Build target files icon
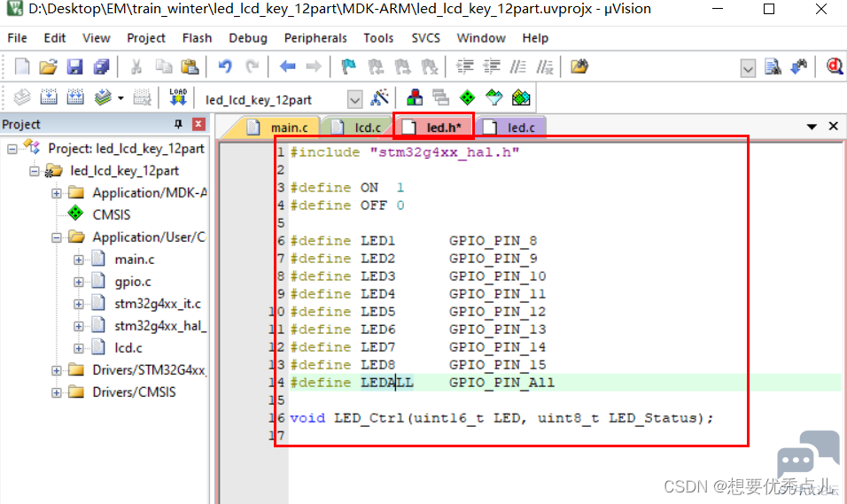847x504 pixels. click(49, 97)
